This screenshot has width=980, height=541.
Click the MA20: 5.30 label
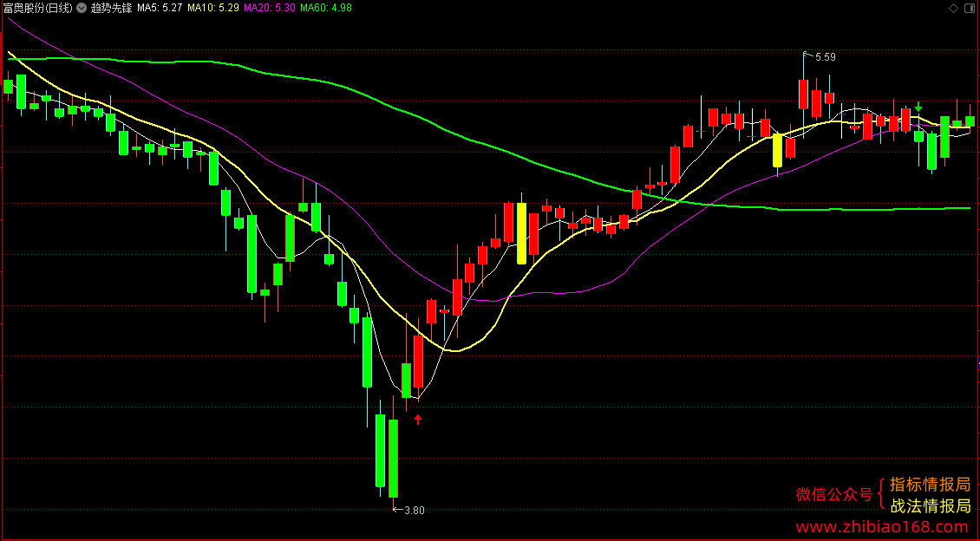pos(270,8)
